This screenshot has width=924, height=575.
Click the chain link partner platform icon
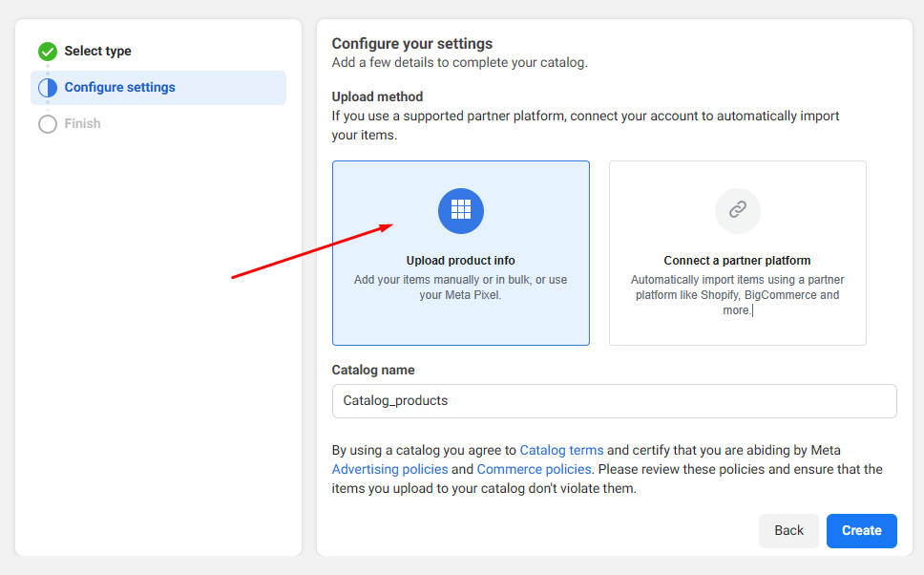[x=738, y=211]
